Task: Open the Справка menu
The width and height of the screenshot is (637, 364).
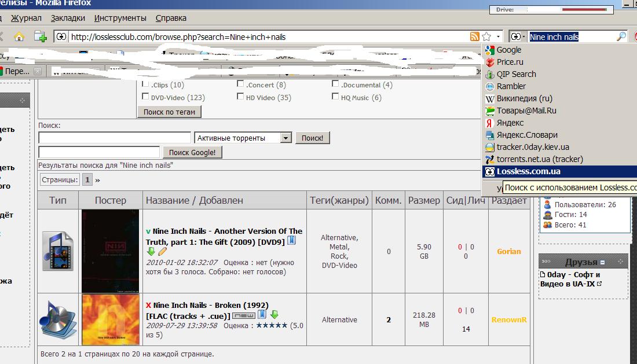Action: coord(171,18)
